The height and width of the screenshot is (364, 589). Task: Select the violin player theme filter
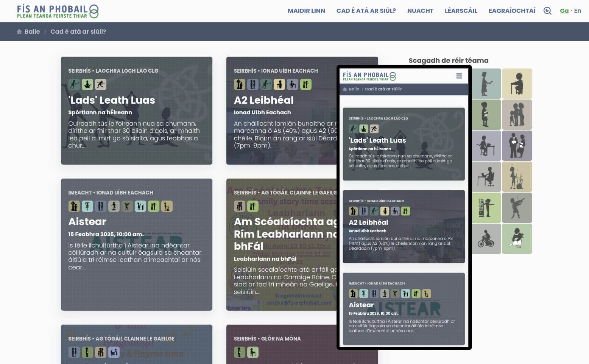[x=517, y=208]
